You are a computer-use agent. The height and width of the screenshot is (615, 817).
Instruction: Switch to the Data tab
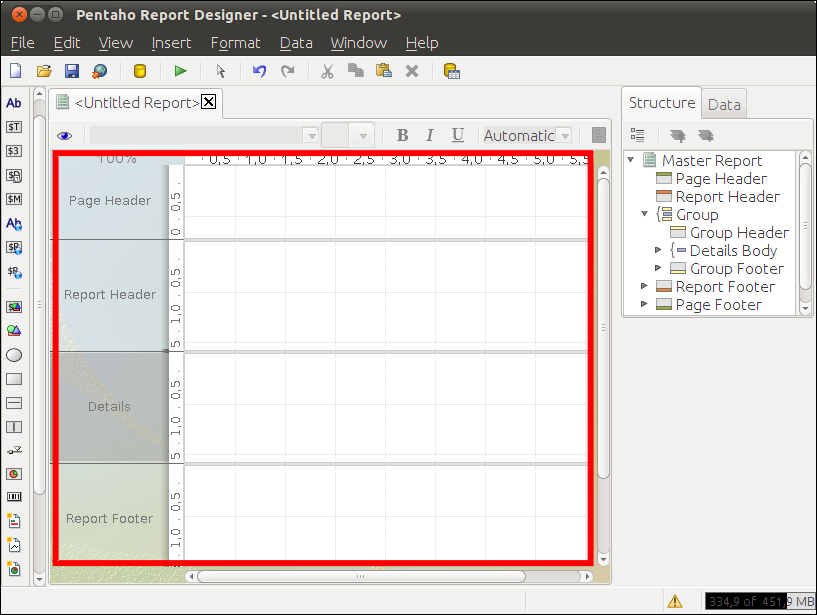tap(724, 104)
